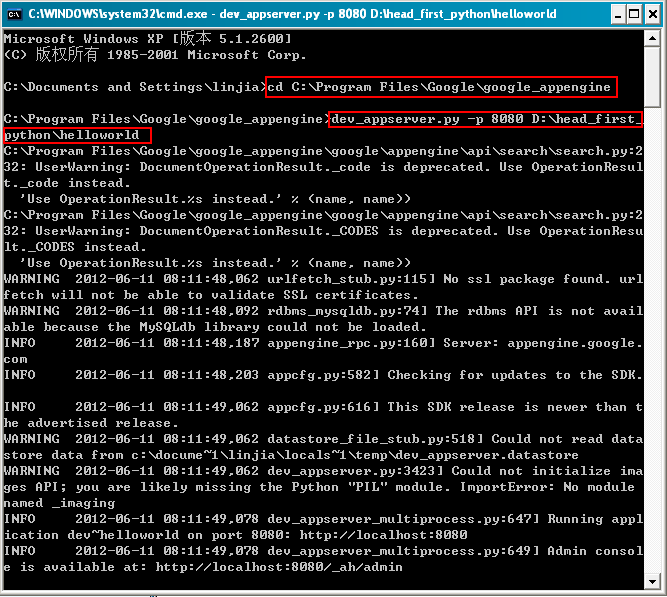Viewport: 667px width, 597px height.
Task: Click 'http://localhost:8080' URL text
Action: click(x=383, y=535)
